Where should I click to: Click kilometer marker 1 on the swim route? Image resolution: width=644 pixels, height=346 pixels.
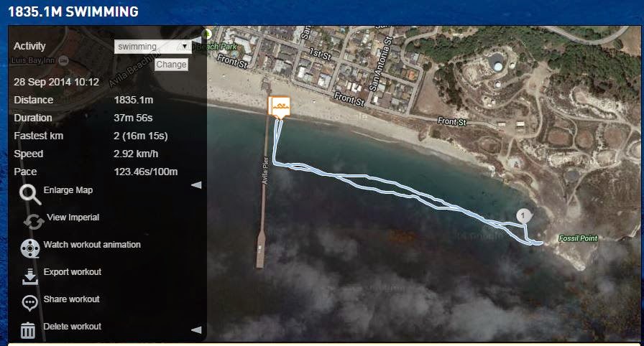pyautogui.click(x=523, y=215)
